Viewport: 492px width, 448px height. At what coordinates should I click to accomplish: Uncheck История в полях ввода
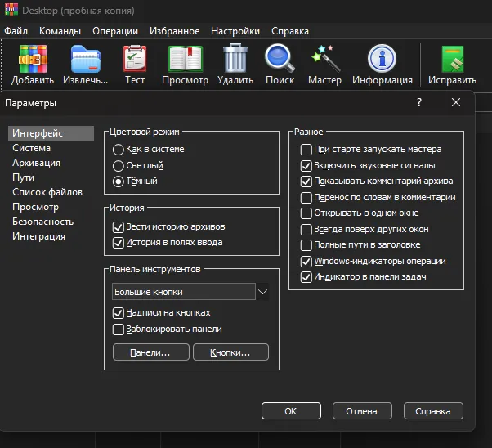coord(118,243)
